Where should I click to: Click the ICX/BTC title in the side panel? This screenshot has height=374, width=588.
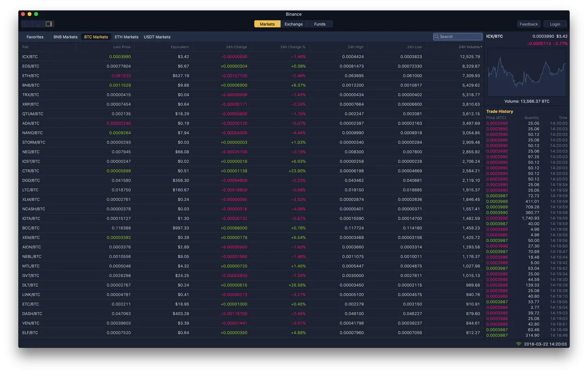(494, 36)
